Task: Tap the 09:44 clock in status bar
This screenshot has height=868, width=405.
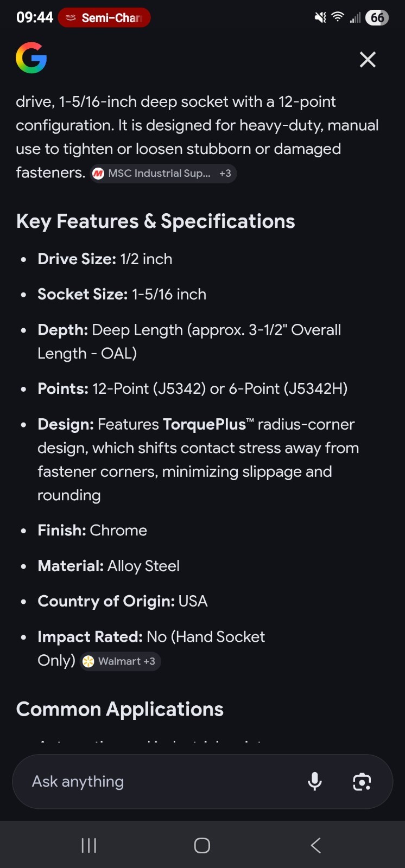Action: [x=35, y=18]
